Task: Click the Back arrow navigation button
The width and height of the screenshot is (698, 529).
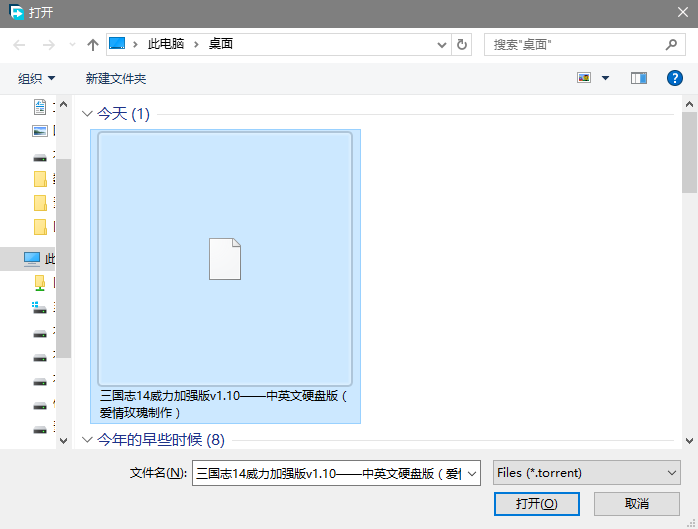Action: coord(19,45)
